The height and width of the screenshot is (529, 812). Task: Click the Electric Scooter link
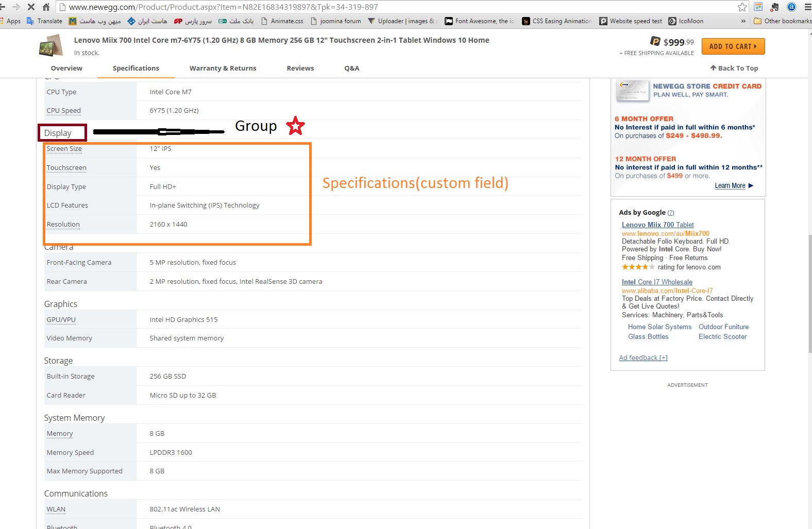tap(722, 337)
